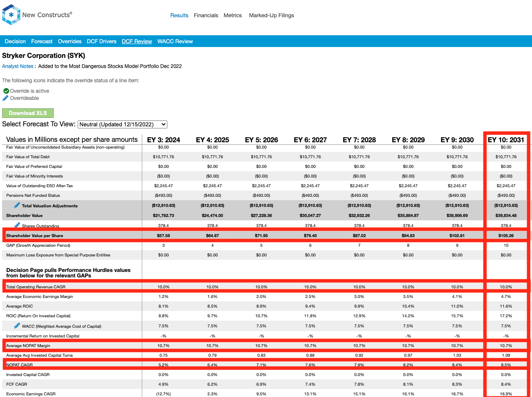Open the Marked-Up Filings navigation item

coord(271,16)
